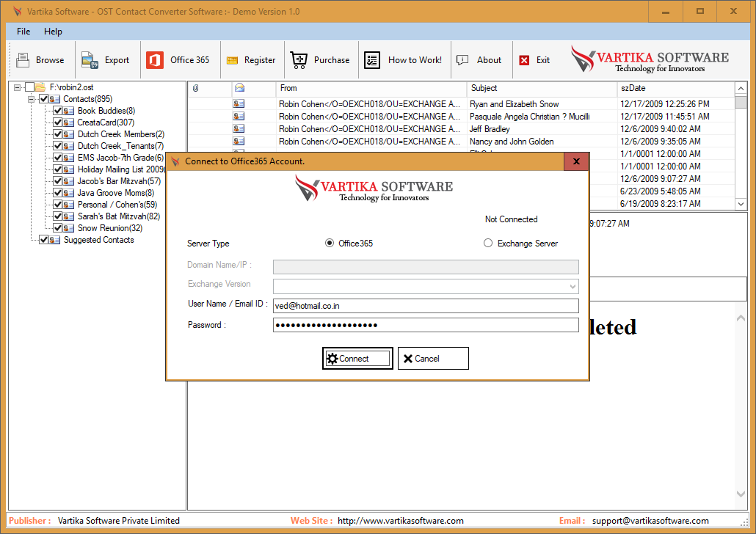Screen dimensions: 756x534
Task: Uncheck Dutch Creek Members(2) checkbox
Action: point(57,134)
